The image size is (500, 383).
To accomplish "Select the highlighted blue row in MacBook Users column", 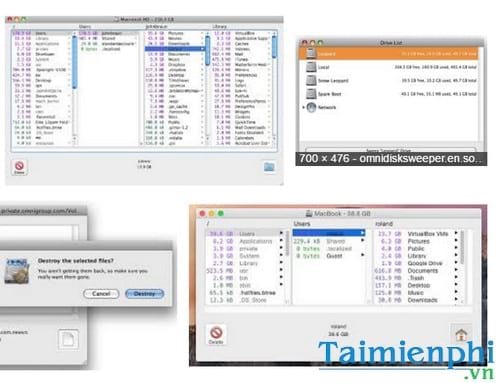I will 329,233.
